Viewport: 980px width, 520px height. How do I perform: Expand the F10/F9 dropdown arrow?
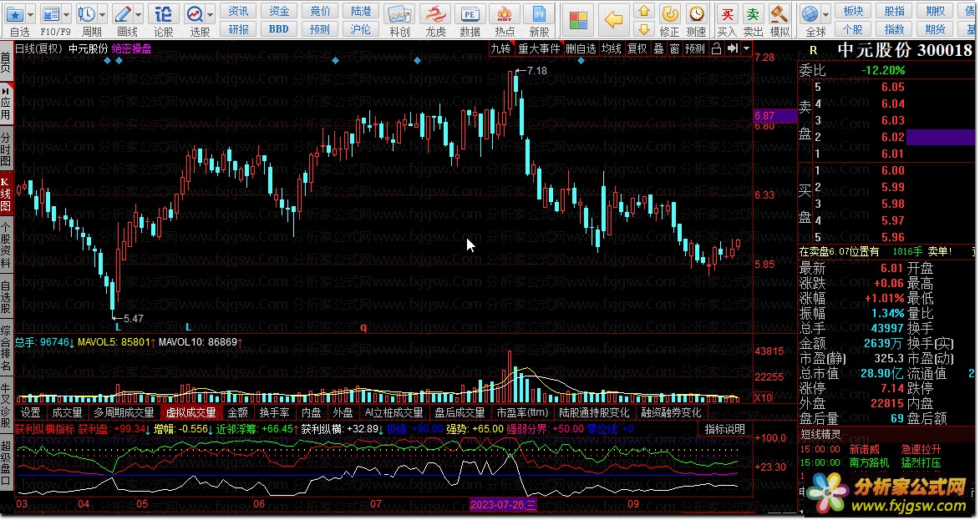[66, 13]
